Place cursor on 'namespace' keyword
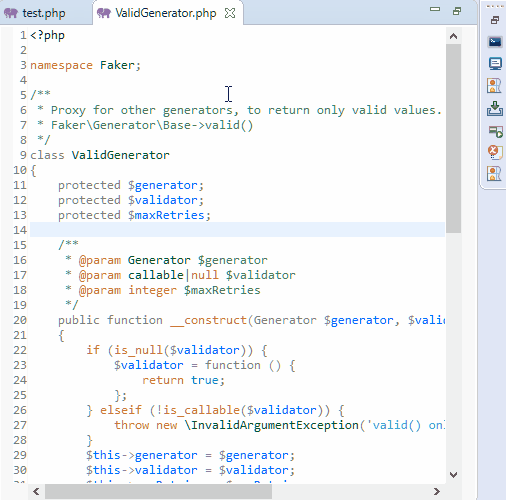This screenshot has height=500, width=506. (x=61, y=65)
